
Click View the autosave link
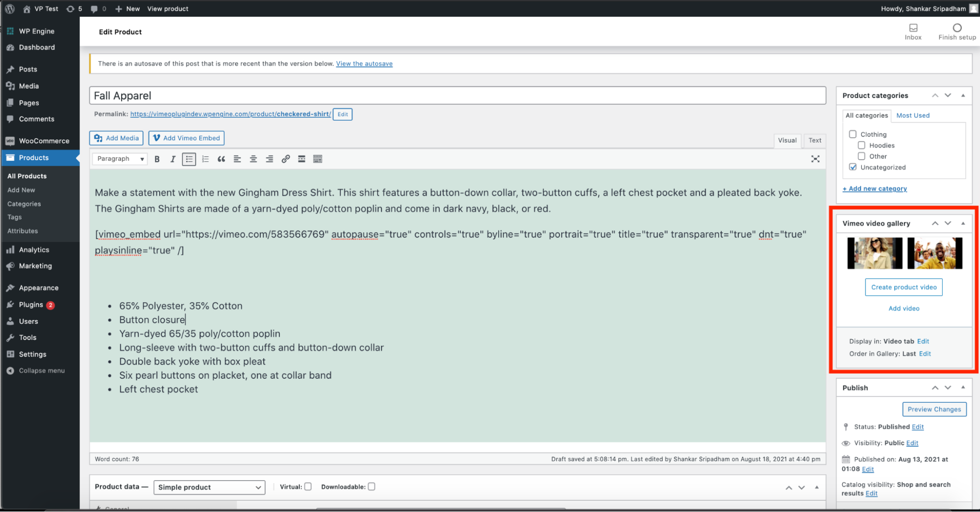click(364, 64)
